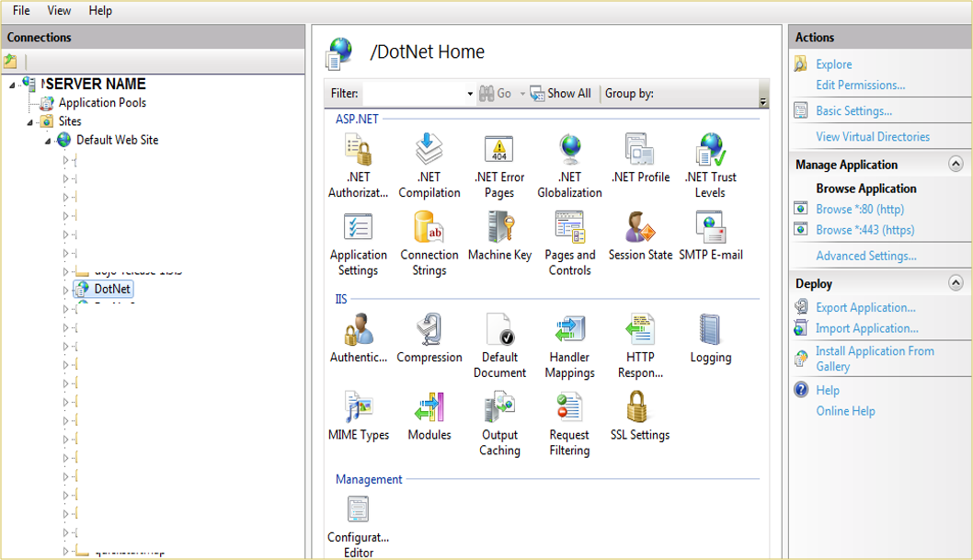The image size is (973, 560).
Task: Open the Filter dropdown arrow
Action: tap(470, 94)
